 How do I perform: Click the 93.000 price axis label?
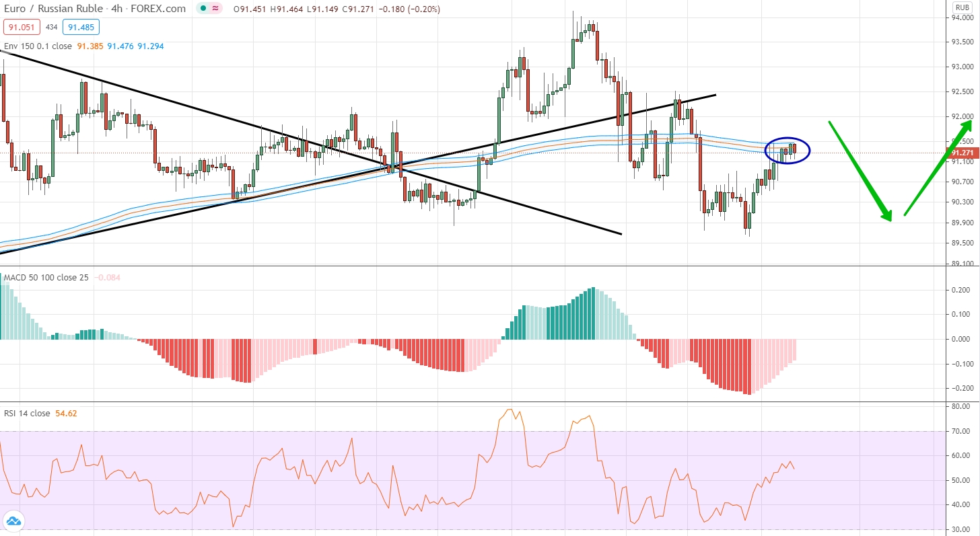[963, 67]
